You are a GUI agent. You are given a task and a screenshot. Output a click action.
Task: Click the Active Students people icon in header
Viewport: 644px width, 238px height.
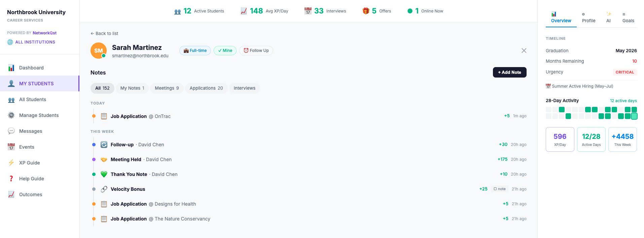178,11
